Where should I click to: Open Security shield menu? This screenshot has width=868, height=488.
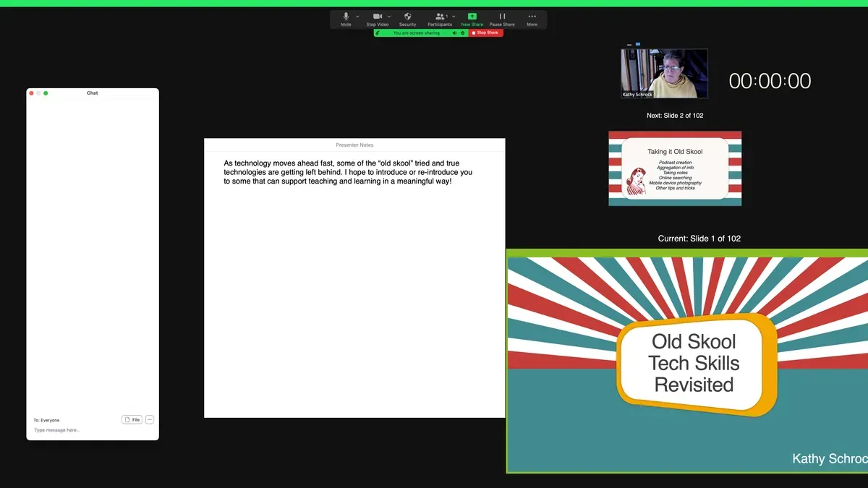[x=408, y=19]
